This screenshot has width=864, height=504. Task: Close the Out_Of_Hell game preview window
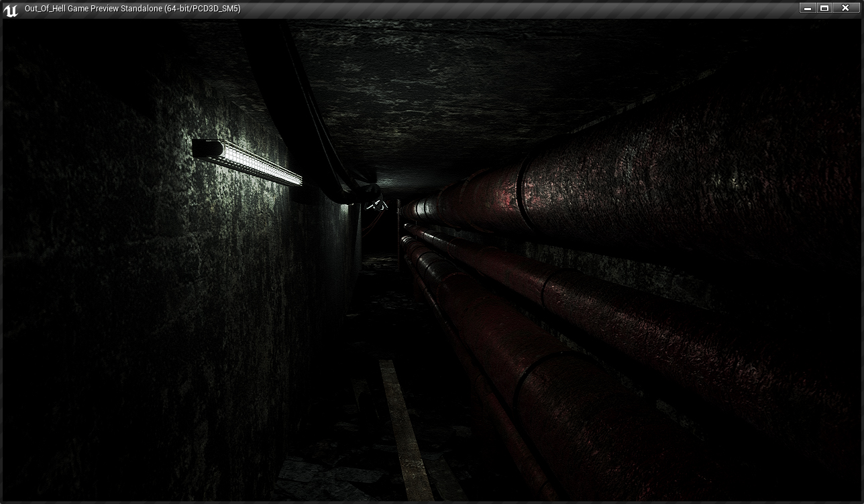[x=845, y=8]
